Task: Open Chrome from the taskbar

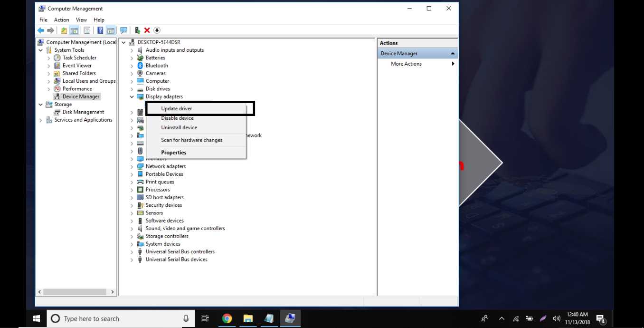Action: point(227,318)
